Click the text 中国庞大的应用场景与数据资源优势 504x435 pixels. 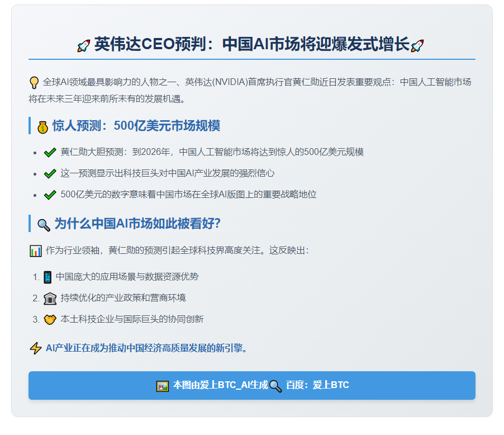pyautogui.click(x=127, y=277)
